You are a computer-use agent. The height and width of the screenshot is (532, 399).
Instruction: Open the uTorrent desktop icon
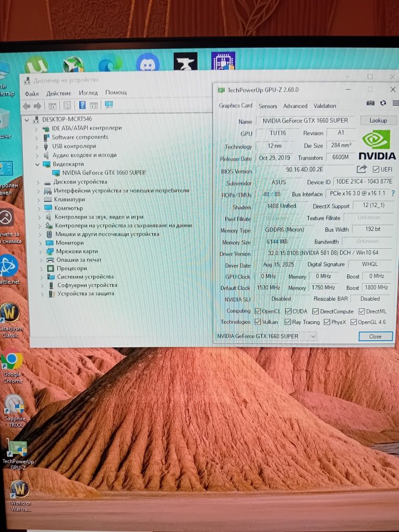37,65
